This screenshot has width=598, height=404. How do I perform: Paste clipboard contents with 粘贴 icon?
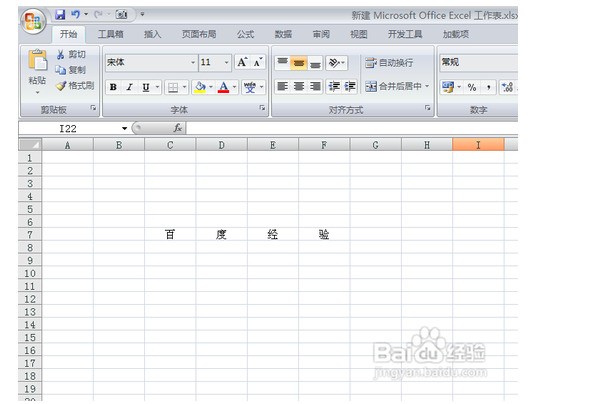[37, 60]
